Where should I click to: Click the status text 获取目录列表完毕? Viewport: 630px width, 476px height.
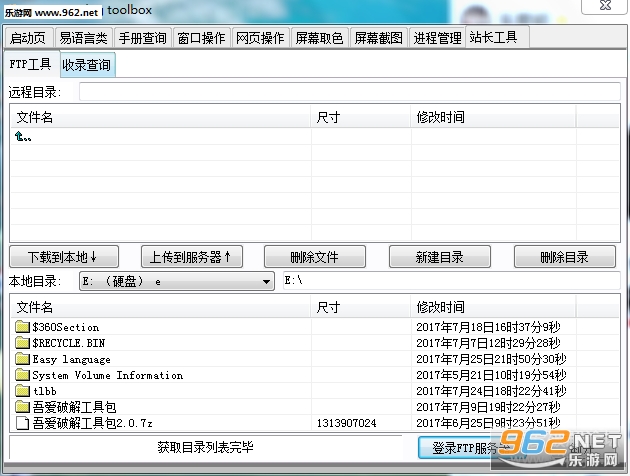[205, 447]
